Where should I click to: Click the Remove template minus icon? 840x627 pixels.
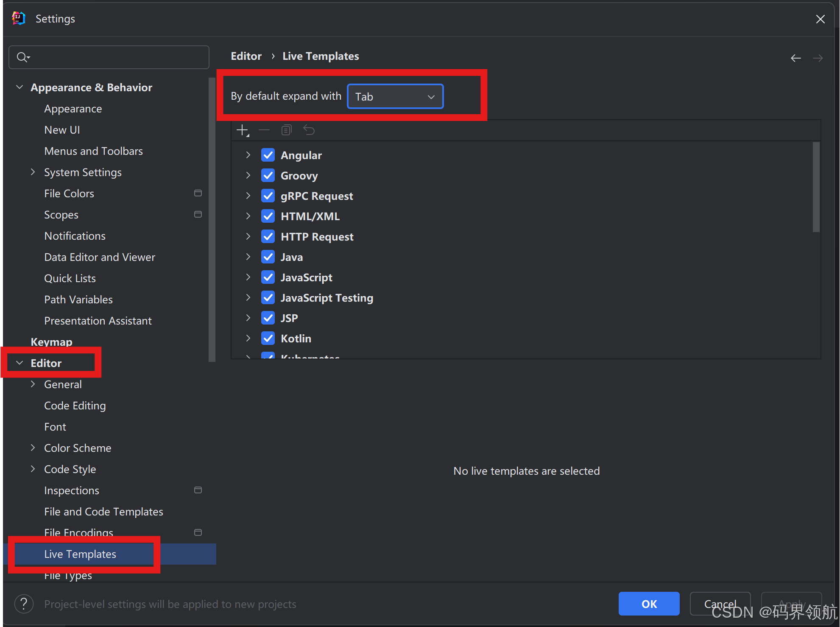point(264,130)
